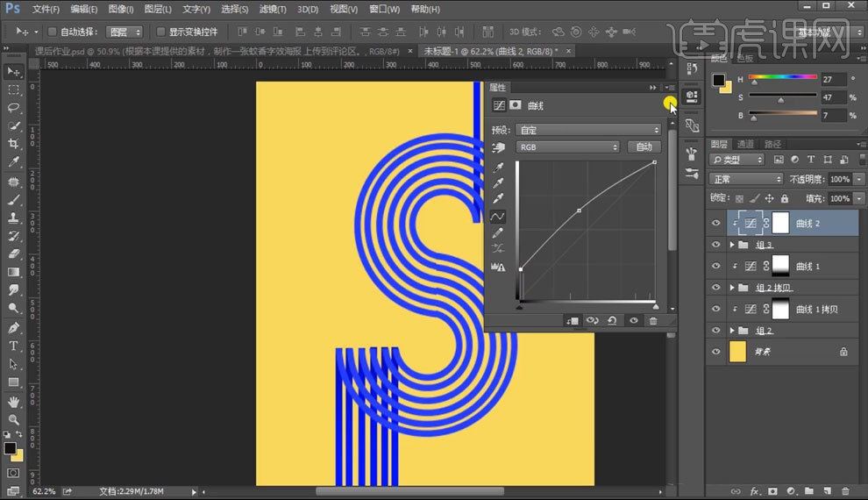Delete layer trash icon in Layers panel

845,491
